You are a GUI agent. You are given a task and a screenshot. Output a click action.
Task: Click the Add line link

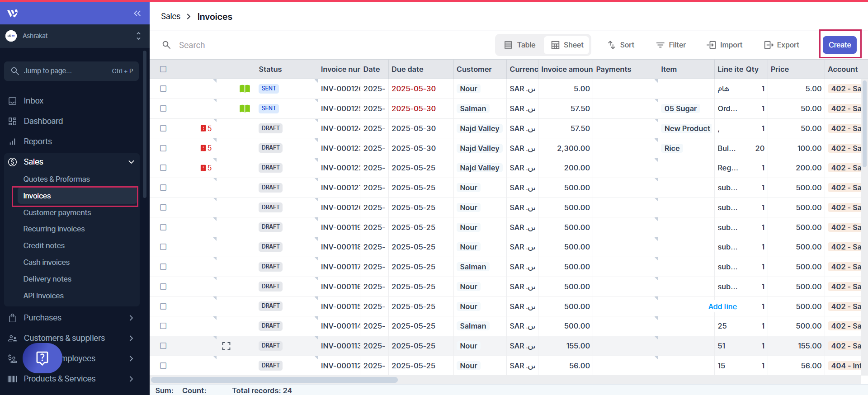(722, 306)
